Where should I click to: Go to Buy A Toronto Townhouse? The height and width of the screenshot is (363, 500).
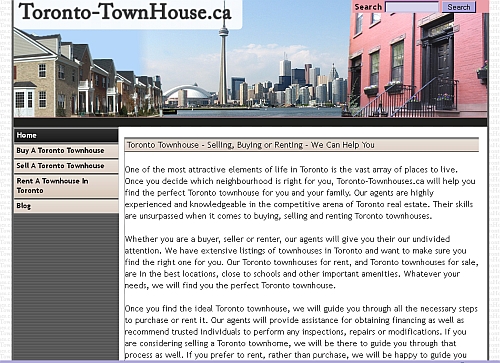point(66,151)
